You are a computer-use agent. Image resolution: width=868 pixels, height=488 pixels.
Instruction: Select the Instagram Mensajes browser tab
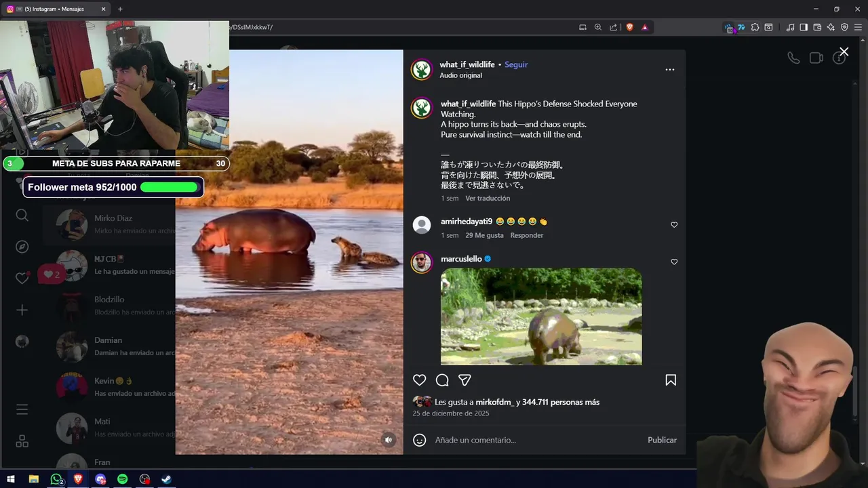pos(56,9)
